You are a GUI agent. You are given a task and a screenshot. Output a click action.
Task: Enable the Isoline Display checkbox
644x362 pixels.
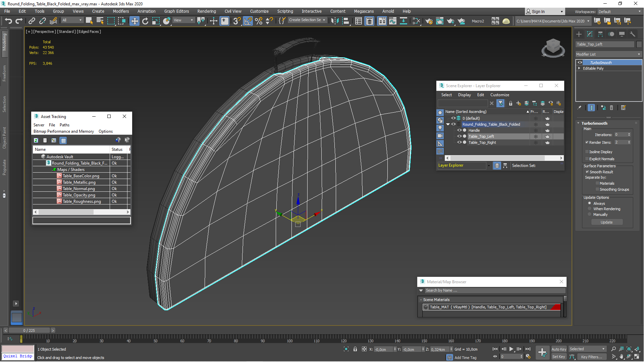tap(587, 152)
